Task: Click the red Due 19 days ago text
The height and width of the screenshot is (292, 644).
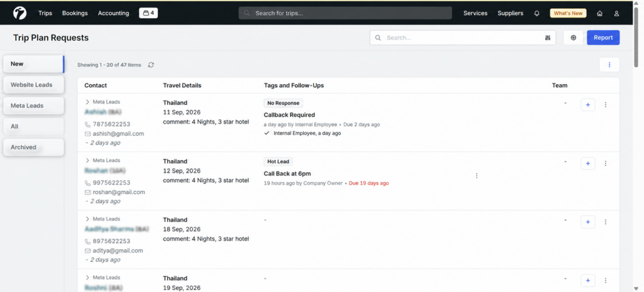Action: point(369,183)
